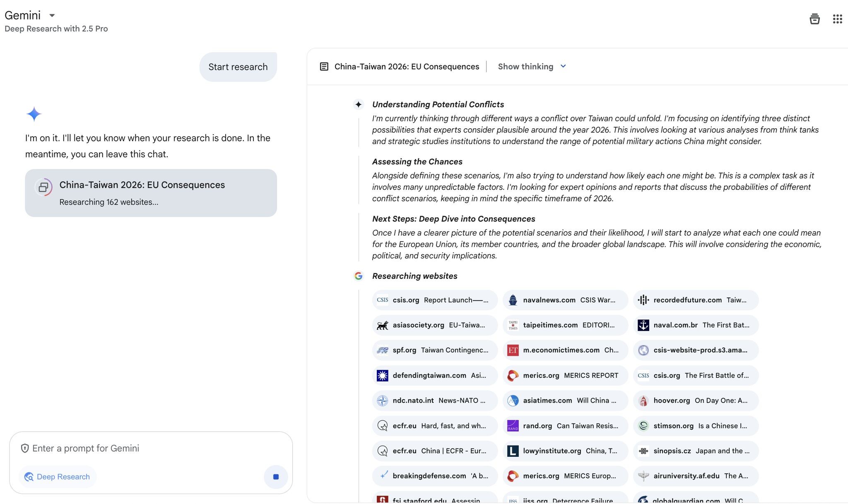This screenshot has height=504, width=848.
Task: Click the Researching websites heading
Action: click(415, 276)
